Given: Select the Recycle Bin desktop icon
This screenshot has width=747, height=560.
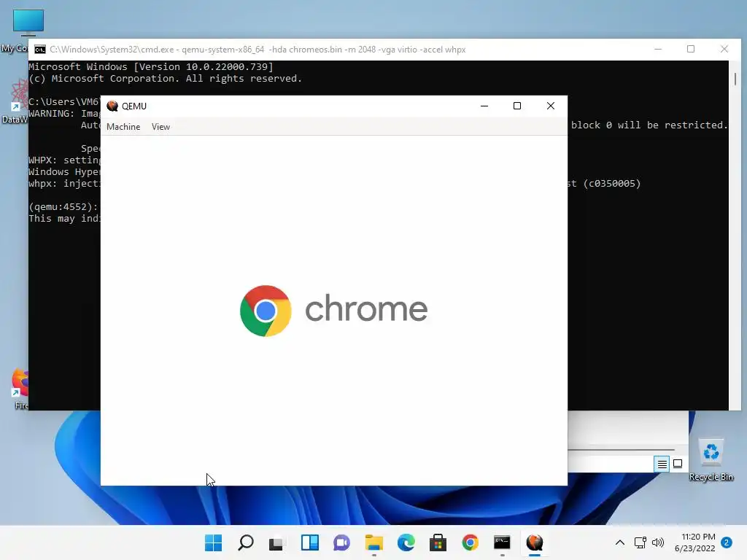Looking at the screenshot, I should (711, 460).
